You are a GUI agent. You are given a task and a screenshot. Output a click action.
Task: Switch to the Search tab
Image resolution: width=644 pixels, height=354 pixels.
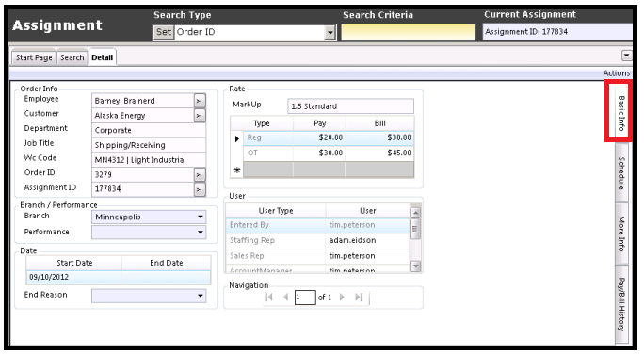tap(72, 58)
